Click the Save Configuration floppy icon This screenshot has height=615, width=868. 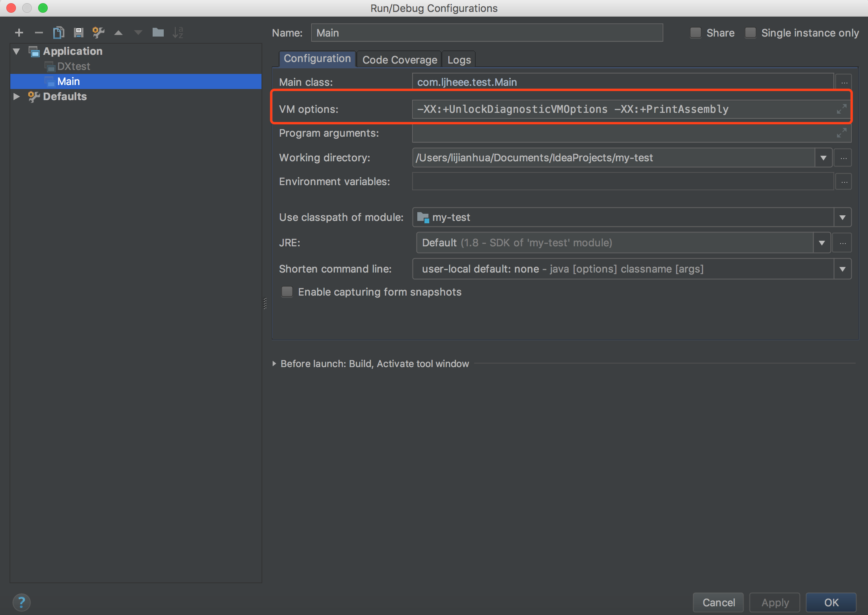click(78, 33)
